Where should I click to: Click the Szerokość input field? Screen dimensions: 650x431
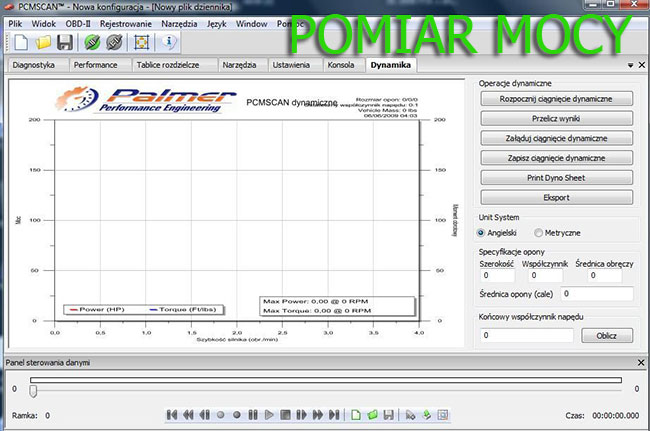[497, 276]
